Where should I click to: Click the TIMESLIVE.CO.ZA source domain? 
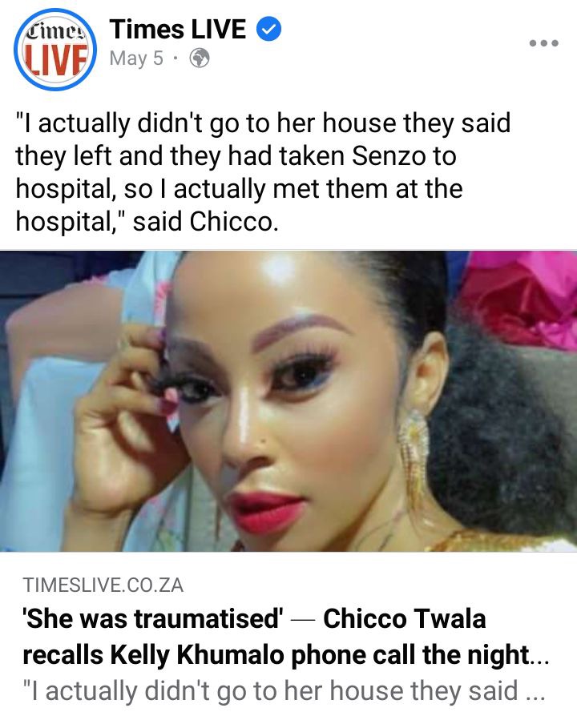[103, 585]
